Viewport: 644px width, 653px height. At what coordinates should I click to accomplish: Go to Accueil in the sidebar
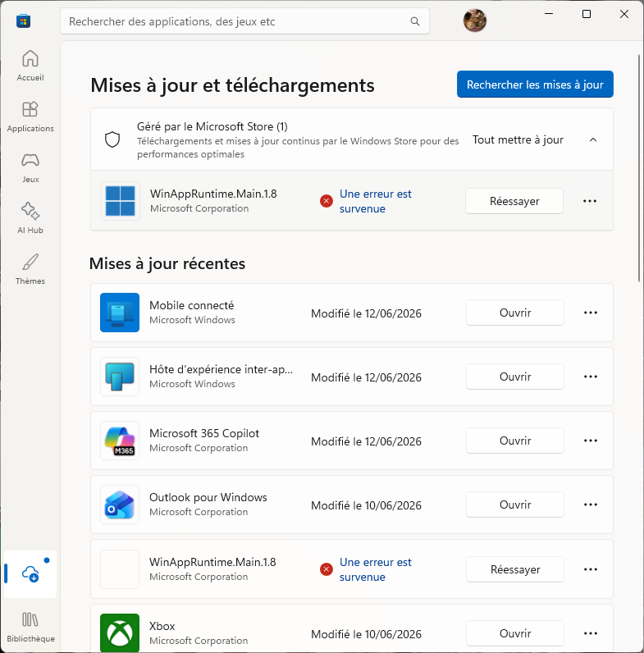(30, 66)
